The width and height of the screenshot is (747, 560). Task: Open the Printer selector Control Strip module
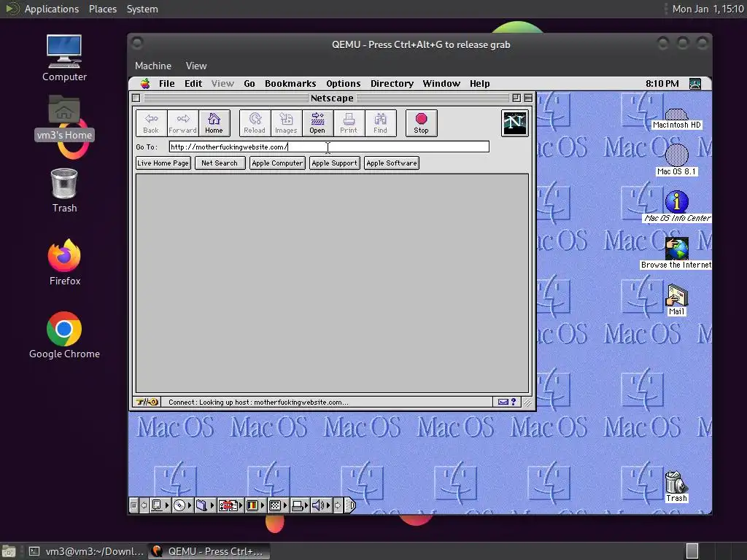[300, 505]
